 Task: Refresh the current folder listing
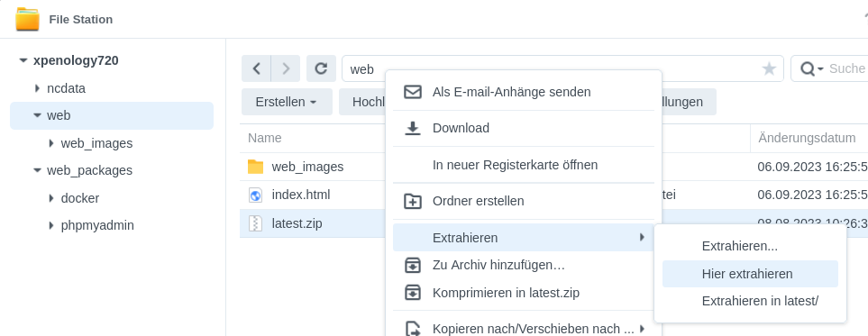pos(321,68)
